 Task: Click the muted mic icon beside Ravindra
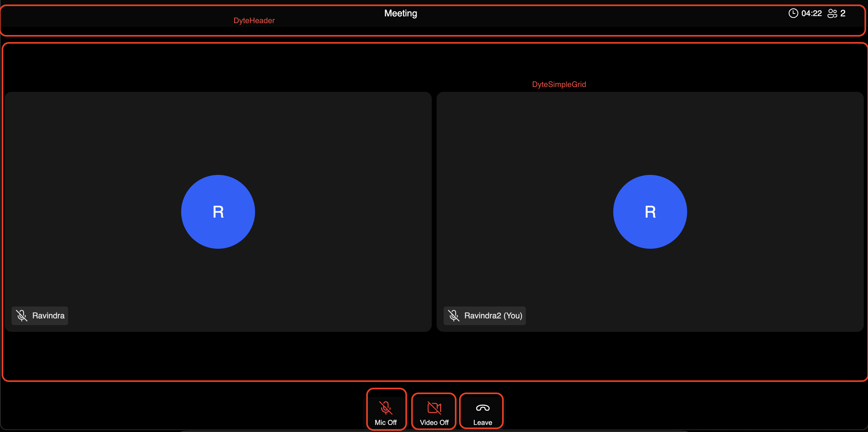click(22, 315)
